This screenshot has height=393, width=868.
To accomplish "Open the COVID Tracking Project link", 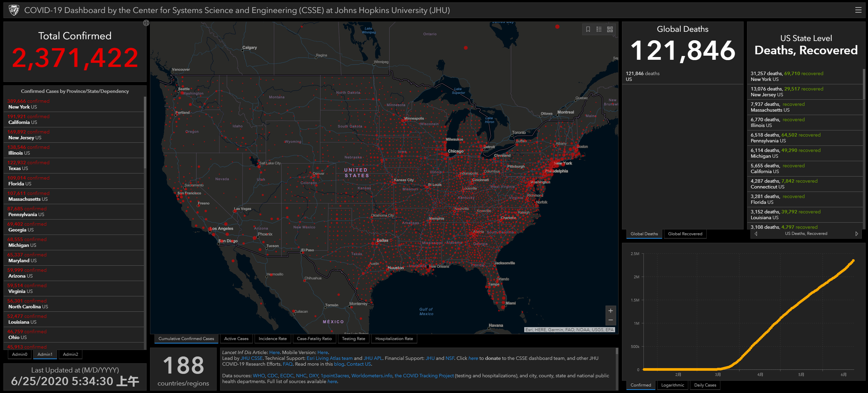I will (424, 376).
